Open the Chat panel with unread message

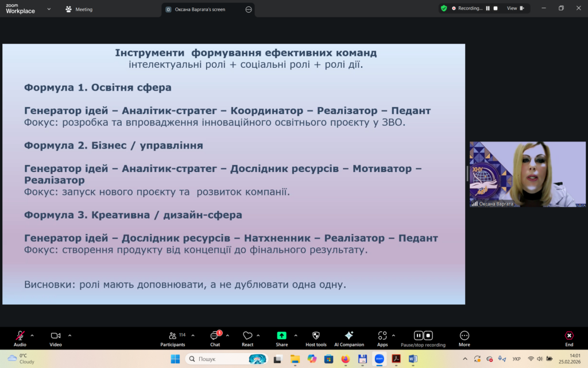[x=215, y=336]
